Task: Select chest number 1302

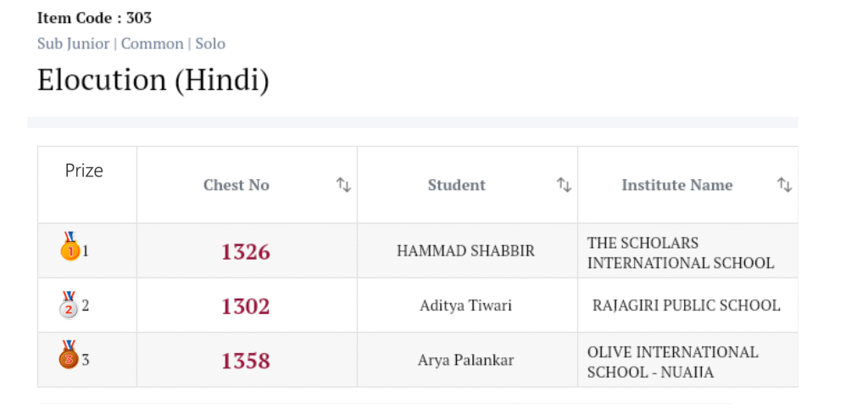Action: 246,306
